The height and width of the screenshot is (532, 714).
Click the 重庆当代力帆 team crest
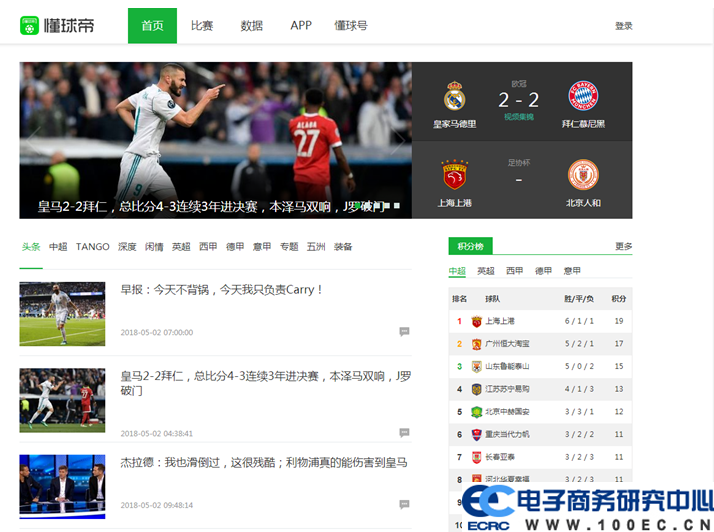[476, 434]
